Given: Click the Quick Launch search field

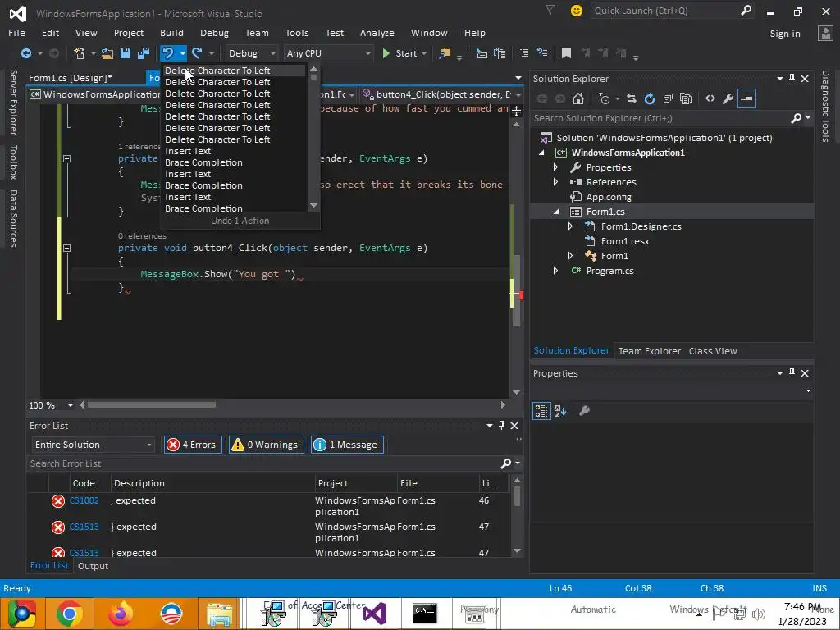Looking at the screenshot, I should (x=673, y=11).
